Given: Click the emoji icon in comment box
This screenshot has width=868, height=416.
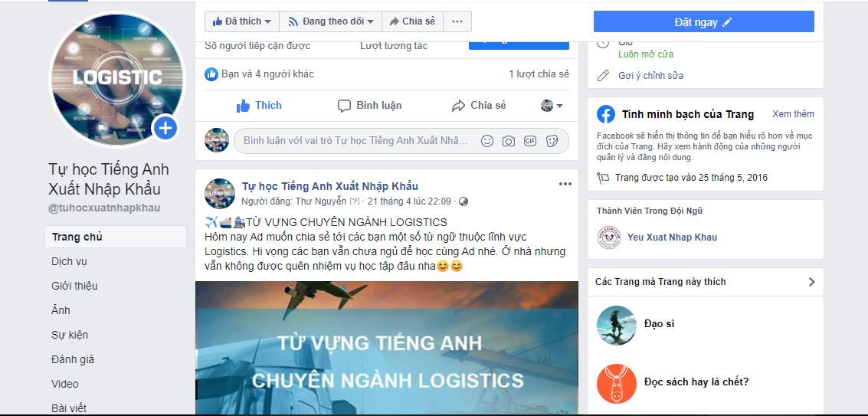Looking at the screenshot, I should click(487, 141).
